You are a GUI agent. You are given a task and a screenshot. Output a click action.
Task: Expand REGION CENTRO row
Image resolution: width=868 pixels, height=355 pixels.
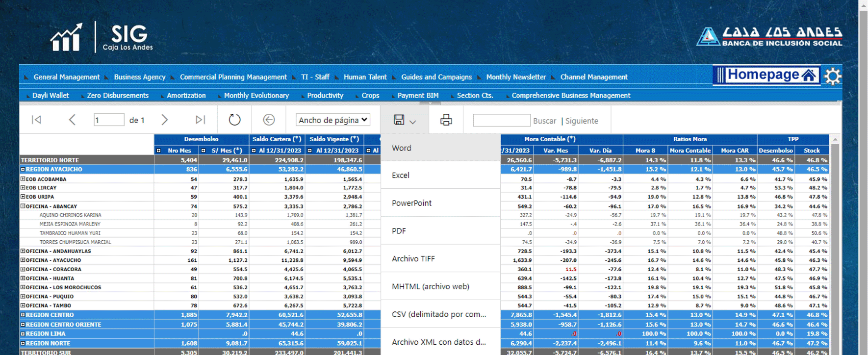23,315
